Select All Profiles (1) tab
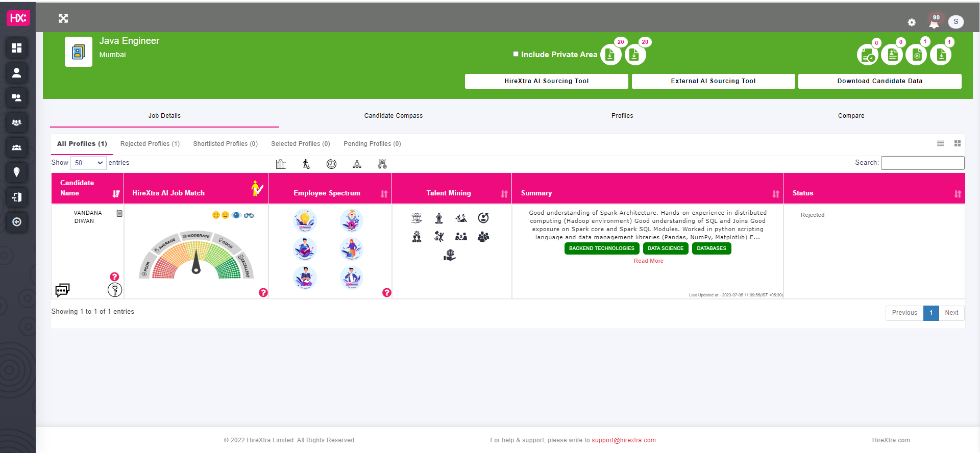 tap(82, 144)
